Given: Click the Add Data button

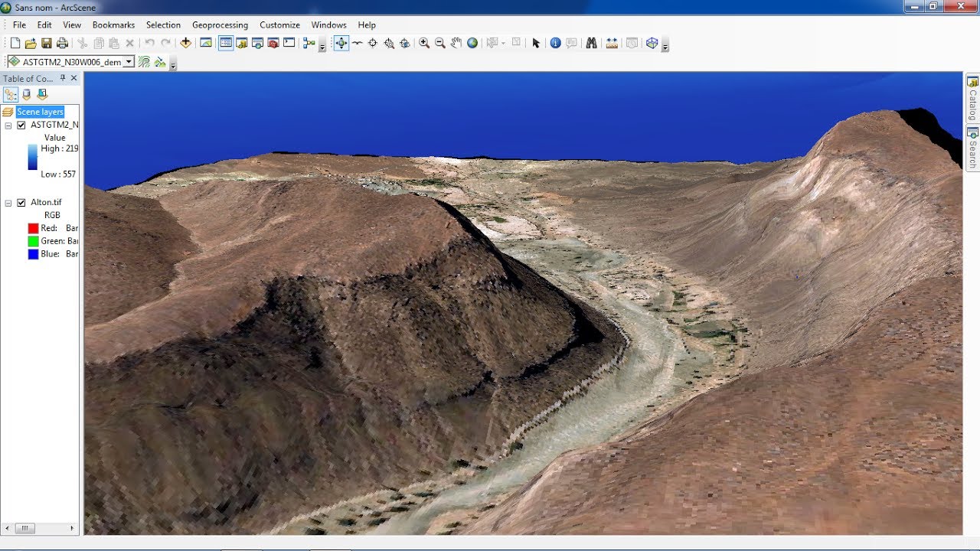Looking at the screenshot, I should (x=186, y=43).
